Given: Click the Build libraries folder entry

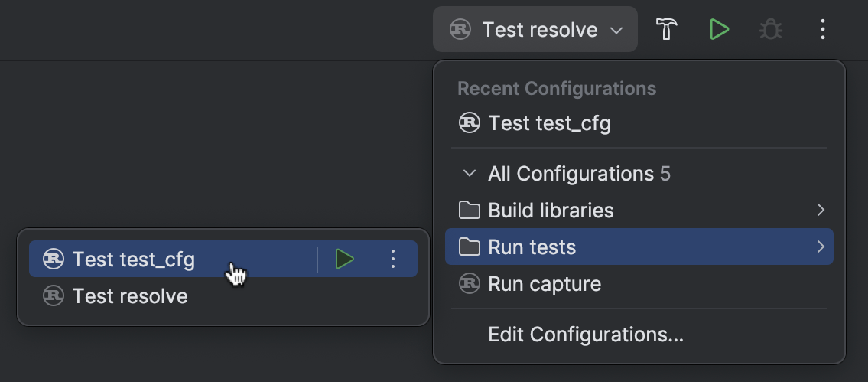Looking at the screenshot, I should click(x=551, y=211).
